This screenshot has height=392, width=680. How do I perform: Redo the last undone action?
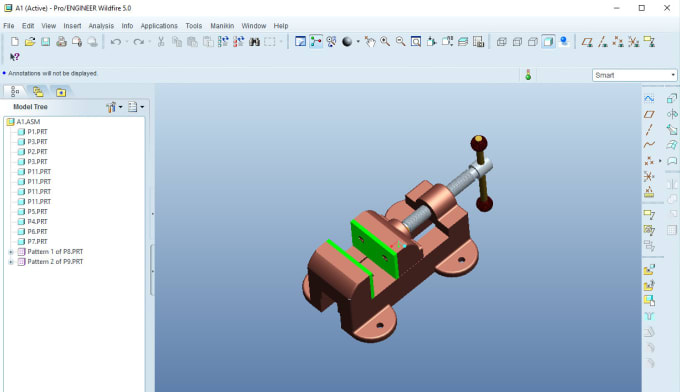tap(138, 42)
